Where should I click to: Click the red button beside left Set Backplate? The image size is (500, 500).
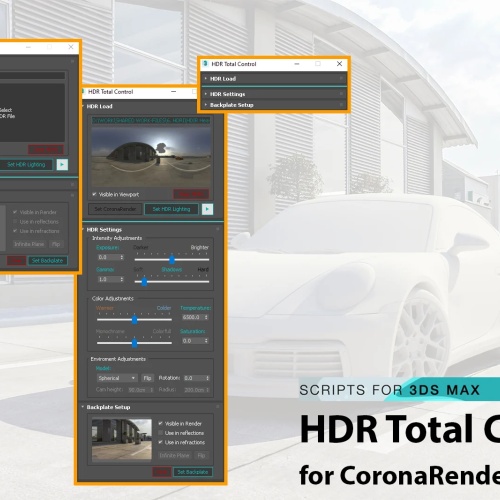(16, 261)
